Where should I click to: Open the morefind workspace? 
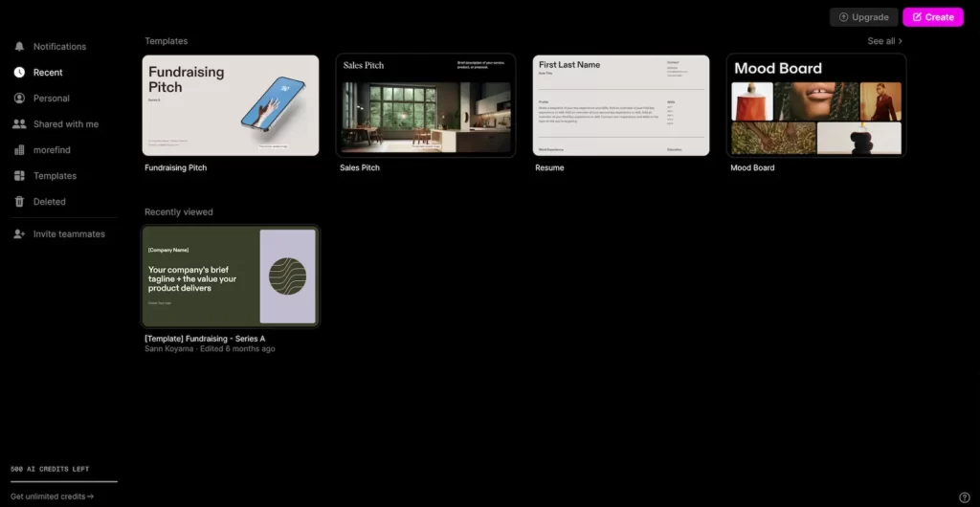point(52,150)
